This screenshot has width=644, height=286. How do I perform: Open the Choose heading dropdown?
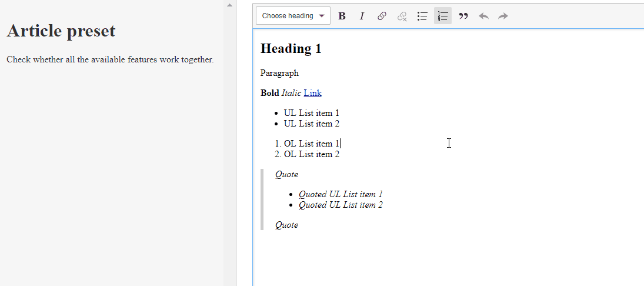[293, 16]
